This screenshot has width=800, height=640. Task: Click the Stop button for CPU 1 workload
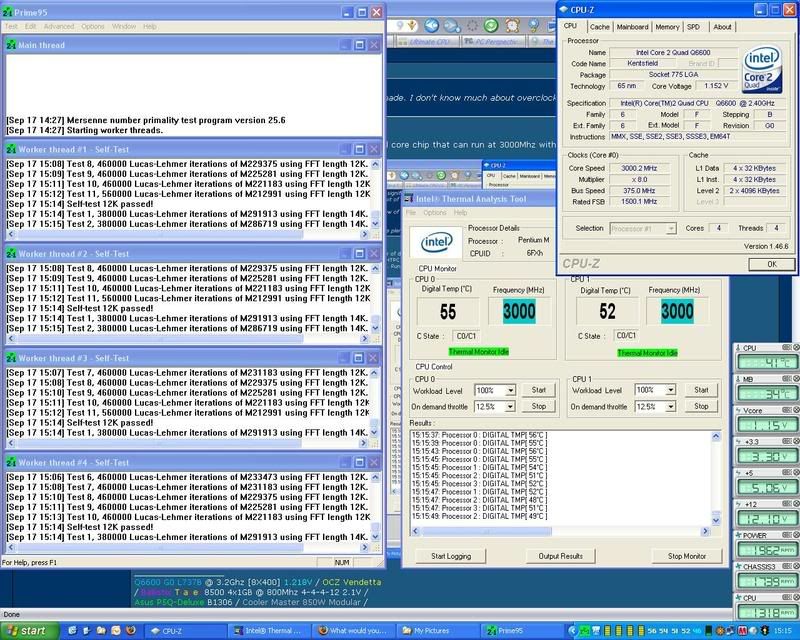(x=701, y=406)
